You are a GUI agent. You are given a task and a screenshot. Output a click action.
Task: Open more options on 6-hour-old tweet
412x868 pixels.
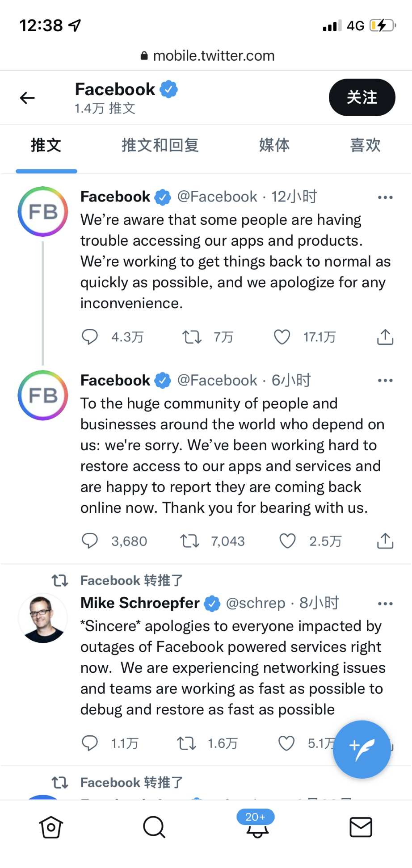pos(385,381)
